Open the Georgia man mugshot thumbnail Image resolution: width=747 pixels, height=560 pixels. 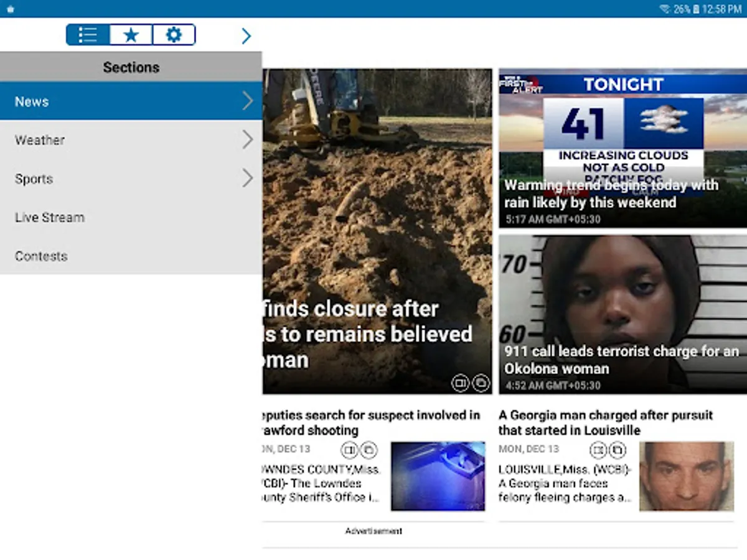point(687,477)
